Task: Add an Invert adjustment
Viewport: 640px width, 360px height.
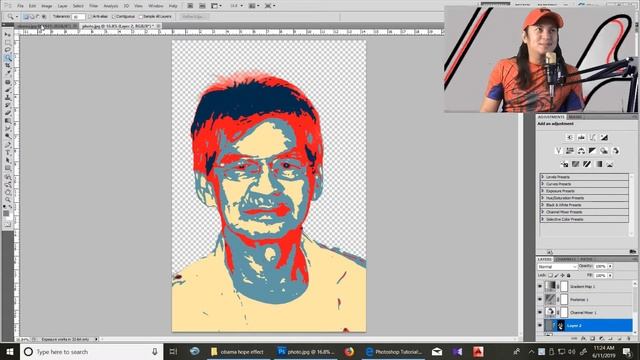Action: coord(564,164)
